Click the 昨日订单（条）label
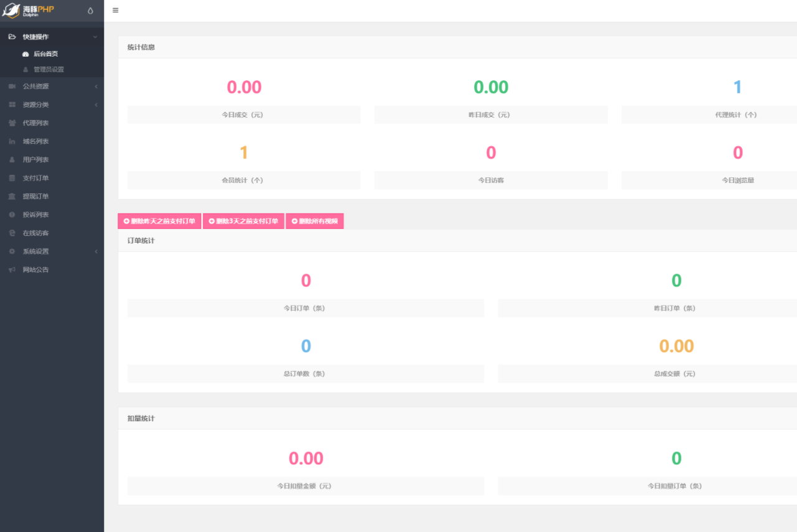The width and height of the screenshot is (797, 532). pos(675,309)
